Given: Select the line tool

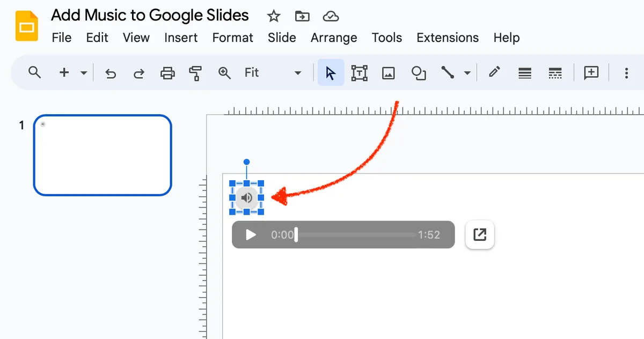Looking at the screenshot, I should [x=448, y=73].
